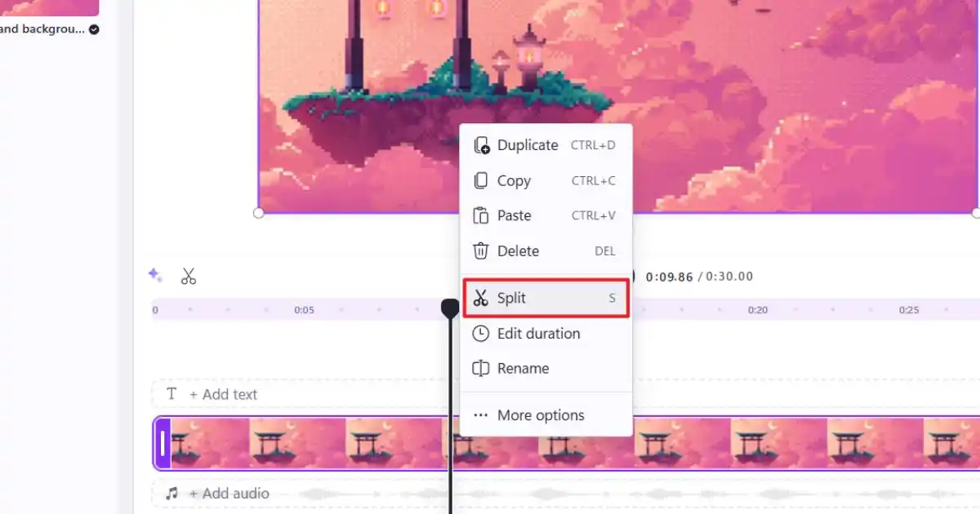This screenshot has width=980, height=514.
Task: Click the verified check badge beside the media name
Action: coord(94,29)
